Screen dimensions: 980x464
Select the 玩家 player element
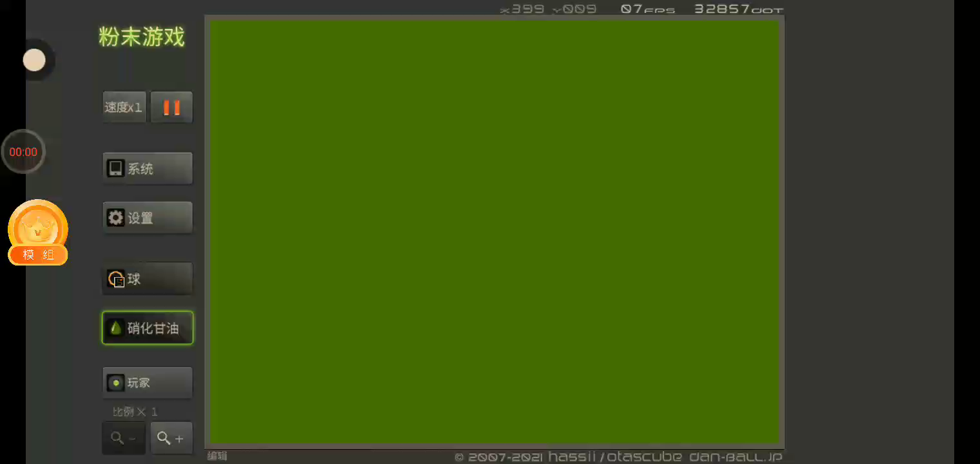[148, 383]
